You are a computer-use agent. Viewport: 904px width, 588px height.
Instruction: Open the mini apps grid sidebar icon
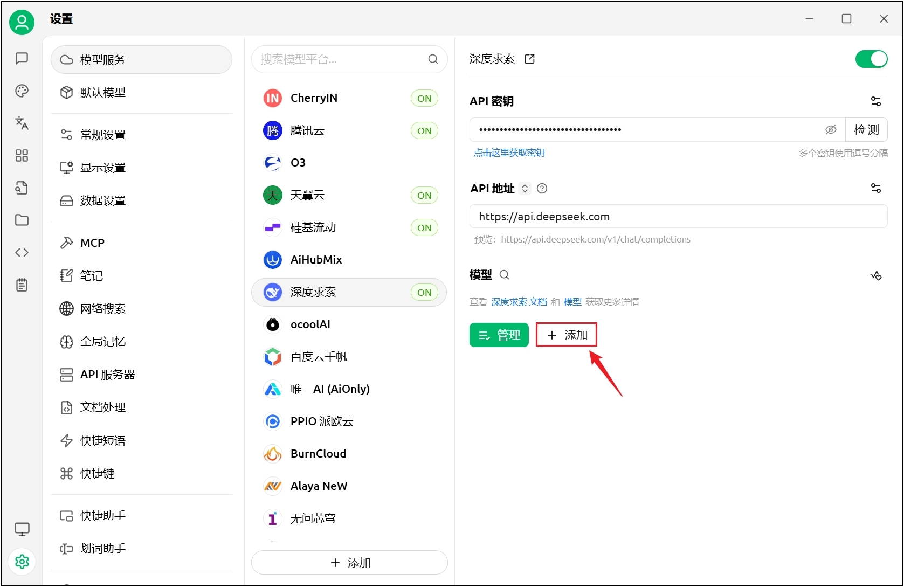pos(22,156)
